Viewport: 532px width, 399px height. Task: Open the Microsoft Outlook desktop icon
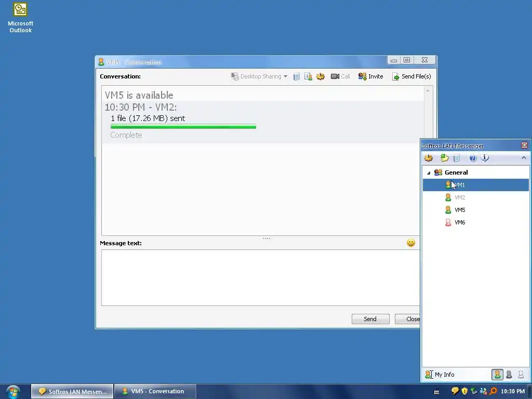pos(20,18)
